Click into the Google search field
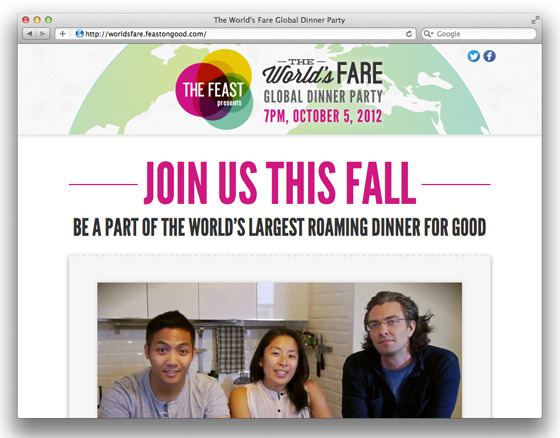 [x=479, y=34]
